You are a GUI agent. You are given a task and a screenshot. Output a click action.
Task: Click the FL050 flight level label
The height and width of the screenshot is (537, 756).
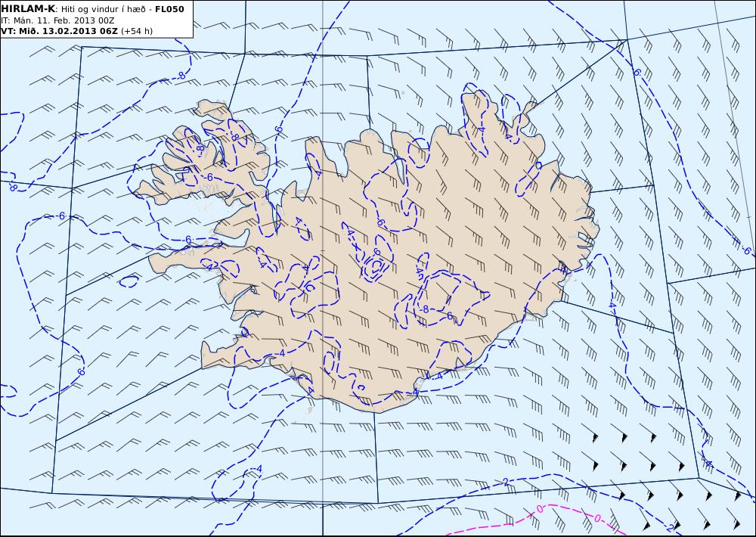pos(169,9)
